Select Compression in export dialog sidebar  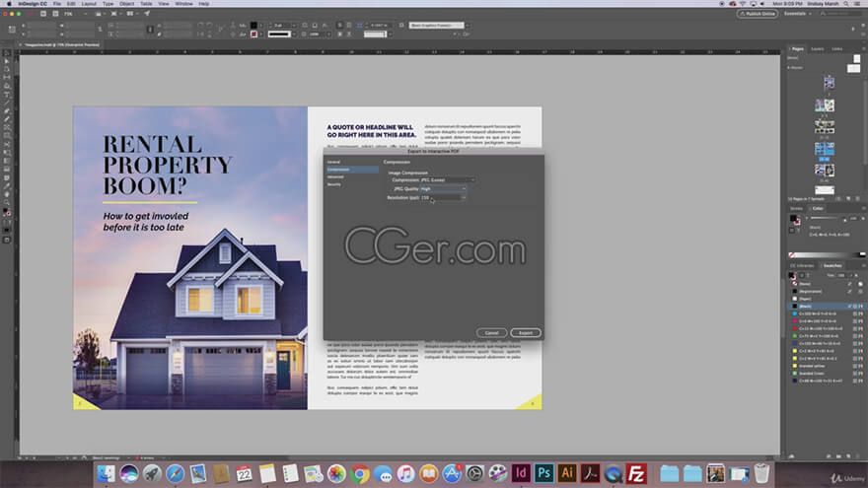(x=351, y=170)
